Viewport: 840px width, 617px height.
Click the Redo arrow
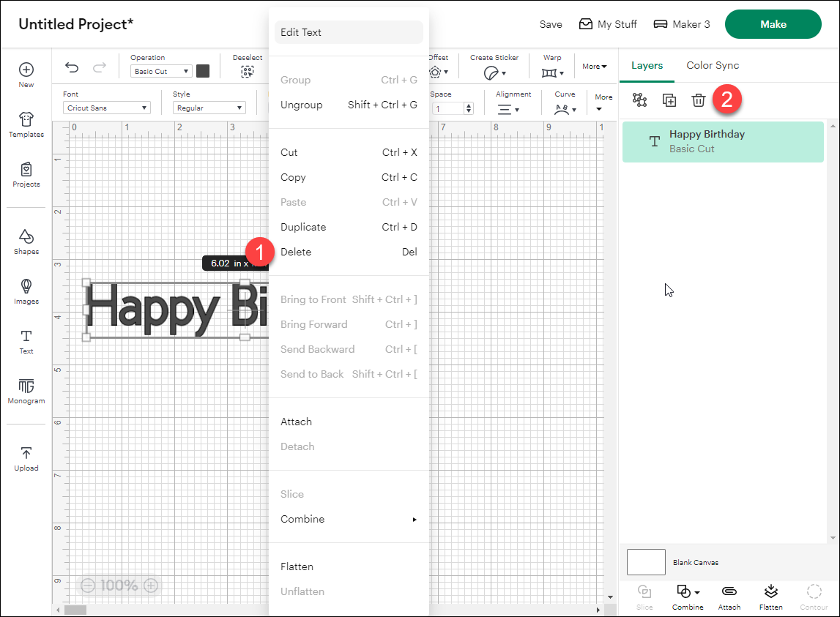point(100,67)
